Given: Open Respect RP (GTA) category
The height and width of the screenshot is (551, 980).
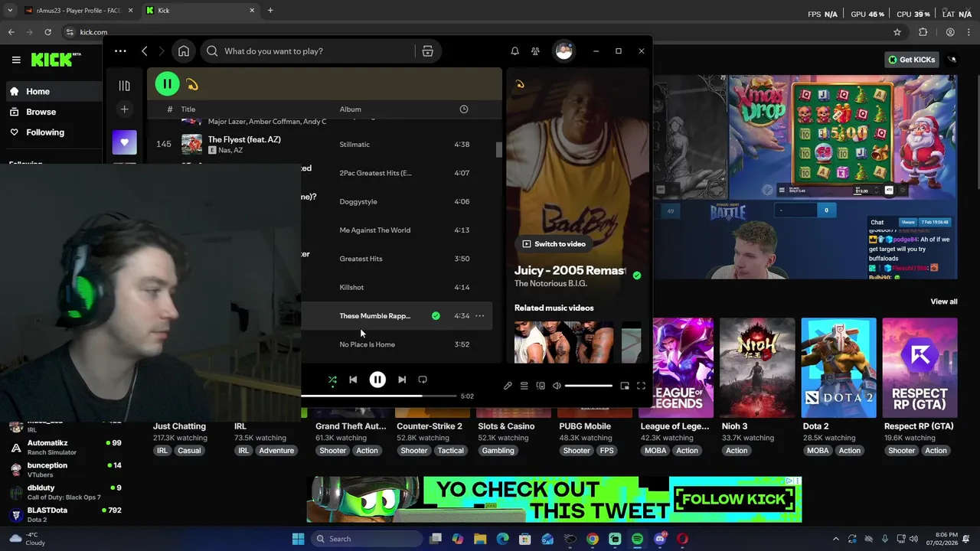Looking at the screenshot, I should click(x=920, y=367).
